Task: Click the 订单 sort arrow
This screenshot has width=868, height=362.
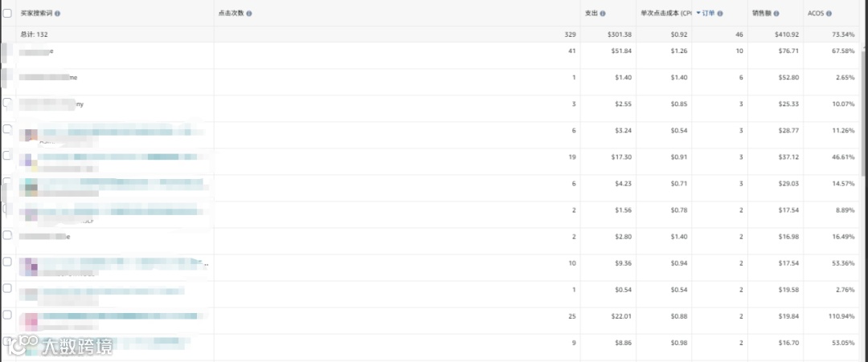Action: (x=698, y=14)
